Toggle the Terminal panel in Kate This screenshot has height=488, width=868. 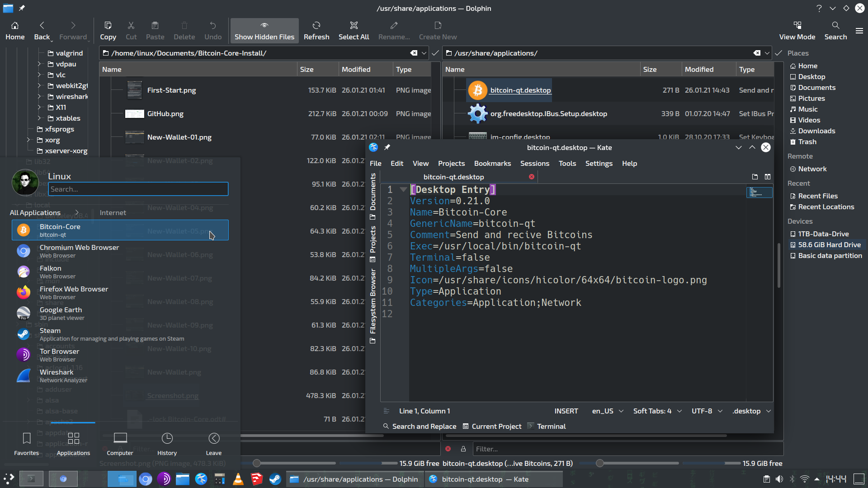(547, 426)
